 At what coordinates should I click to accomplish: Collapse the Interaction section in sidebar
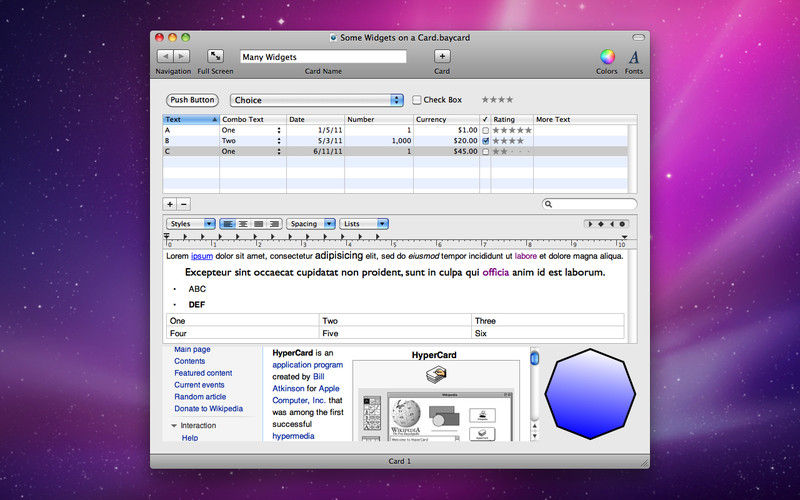click(174, 426)
